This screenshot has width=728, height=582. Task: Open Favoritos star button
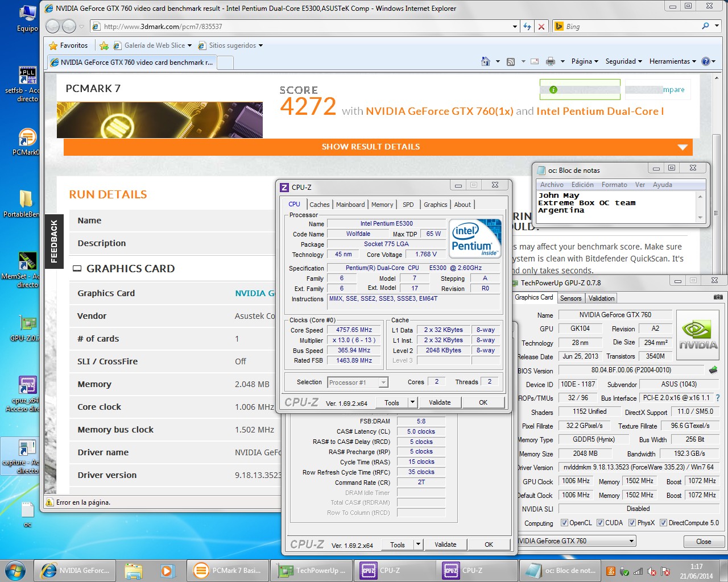coord(69,45)
